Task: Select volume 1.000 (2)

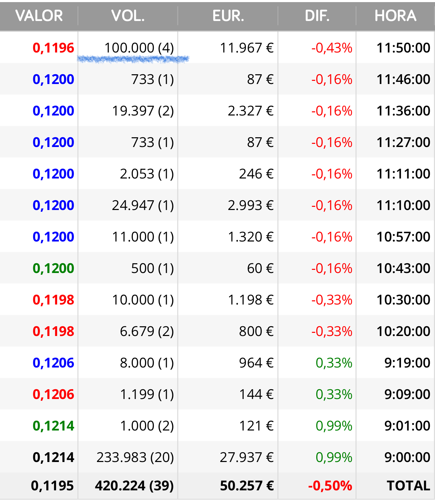Action: tap(147, 426)
